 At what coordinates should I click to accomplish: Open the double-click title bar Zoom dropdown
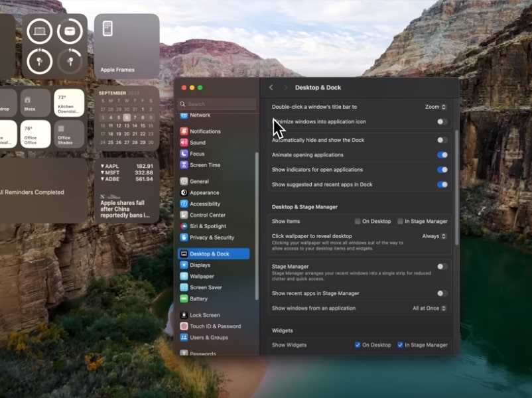[x=436, y=107]
